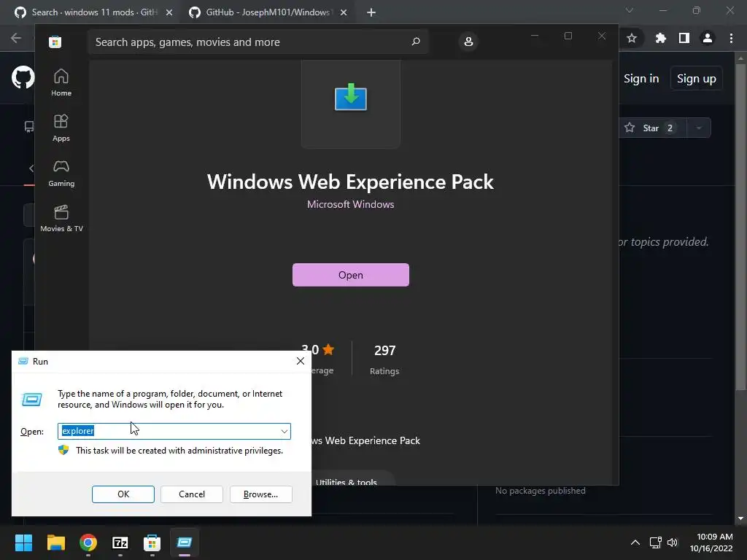Open Google Chrome from taskbar

(88, 542)
